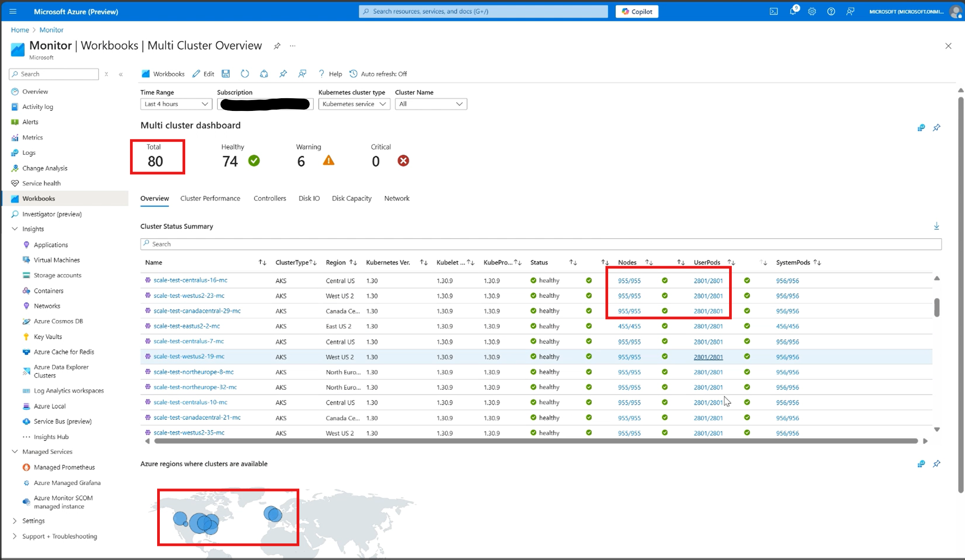965x560 pixels.
Task: Open scale-test-westus2-23-mc cluster link
Action: pos(189,296)
